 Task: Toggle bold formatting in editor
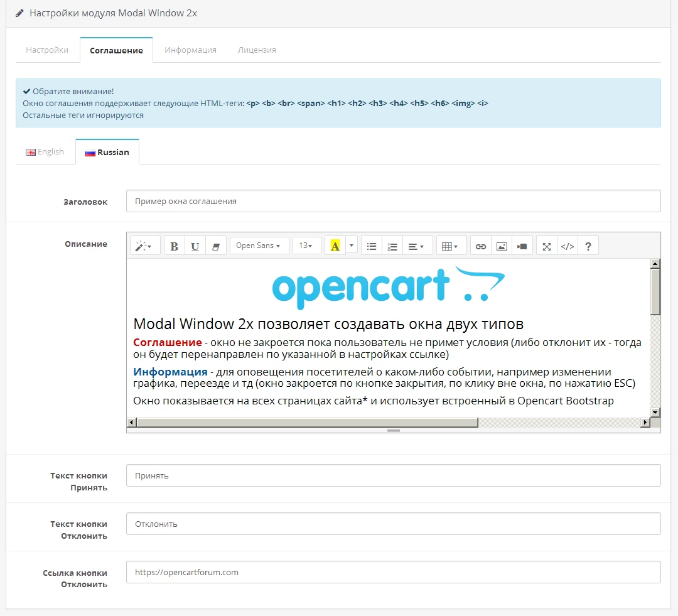(175, 246)
